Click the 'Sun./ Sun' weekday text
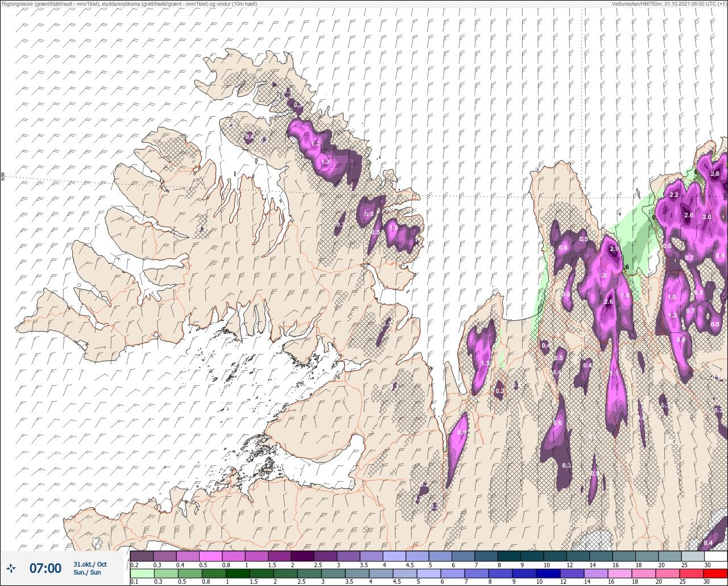Screen dimensions: 728x586 pos(87,572)
